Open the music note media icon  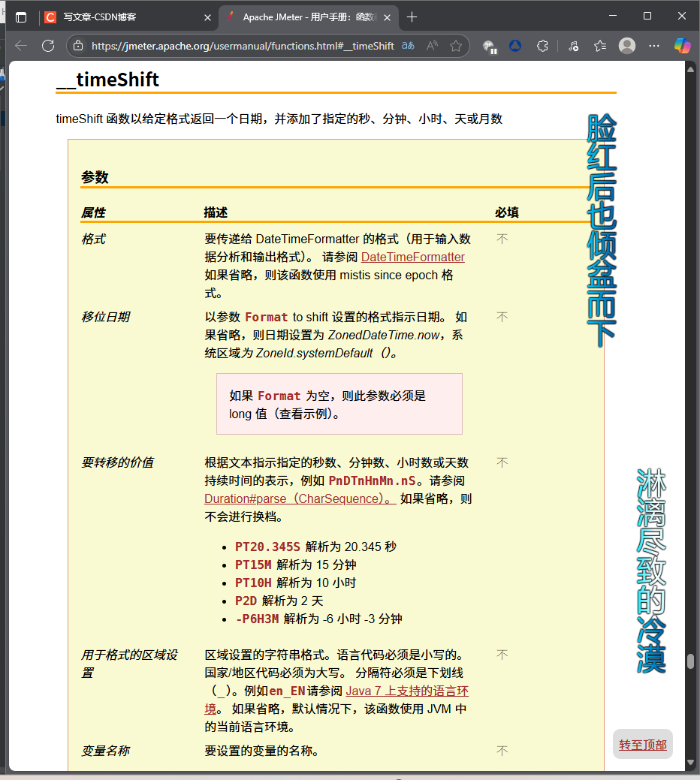[573, 46]
